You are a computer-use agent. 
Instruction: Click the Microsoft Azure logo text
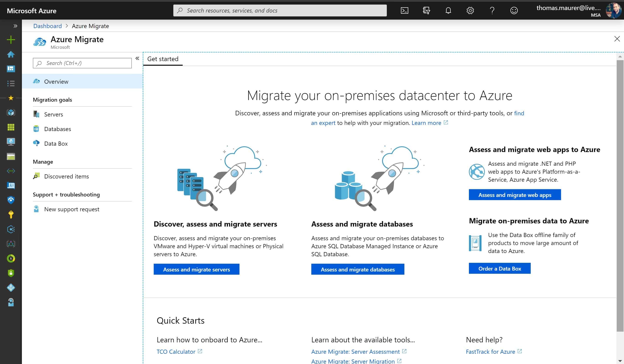pos(31,11)
